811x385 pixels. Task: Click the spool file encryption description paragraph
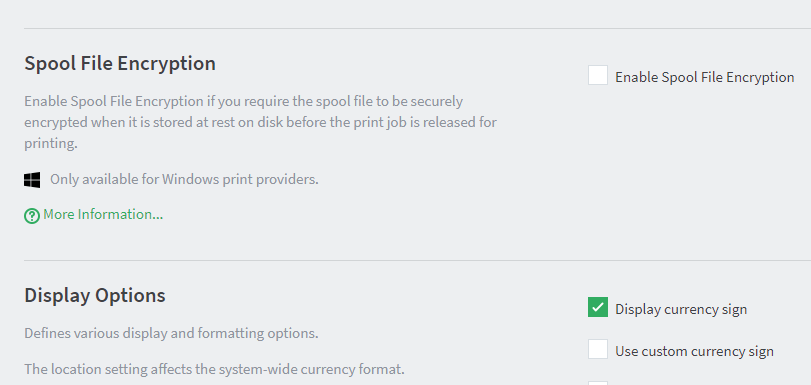[260, 122]
